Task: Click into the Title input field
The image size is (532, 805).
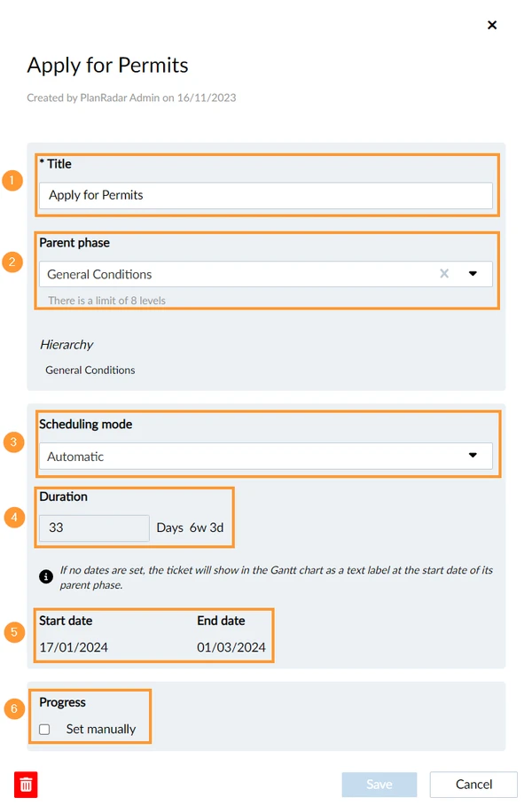Action: click(x=265, y=195)
